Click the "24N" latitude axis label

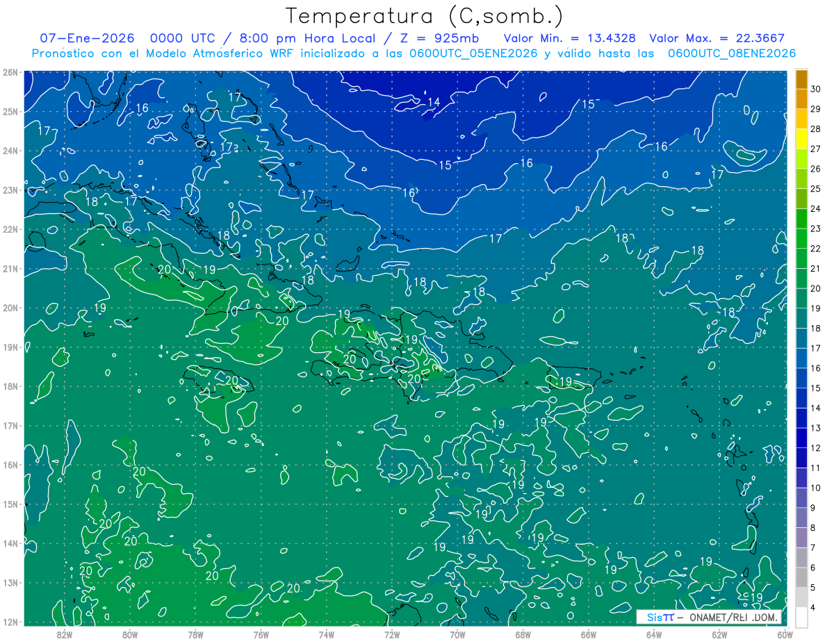click(10, 151)
